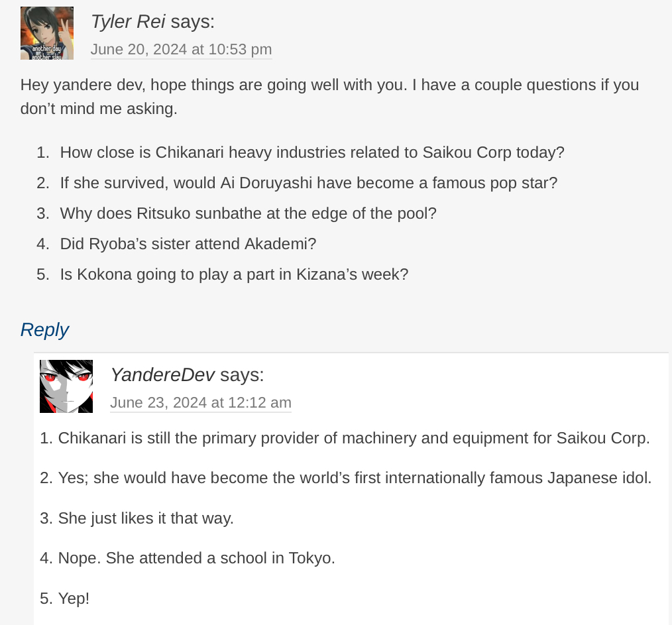Click "says:" after YandereDev's name
This screenshot has height=625, width=672.
[242, 375]
